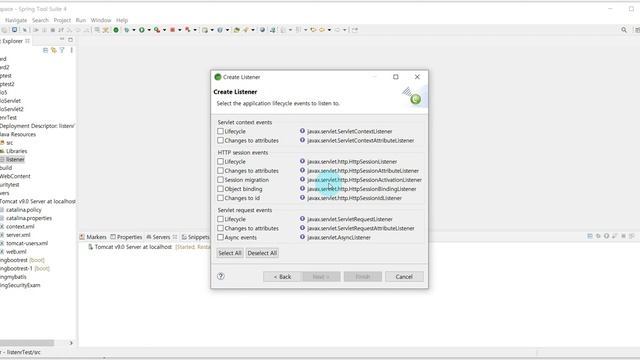This screenshot has width=640, height=360.
Task: Enable Servlet context Changes to attributes checkbox
Action: click(x=220, y=140)
